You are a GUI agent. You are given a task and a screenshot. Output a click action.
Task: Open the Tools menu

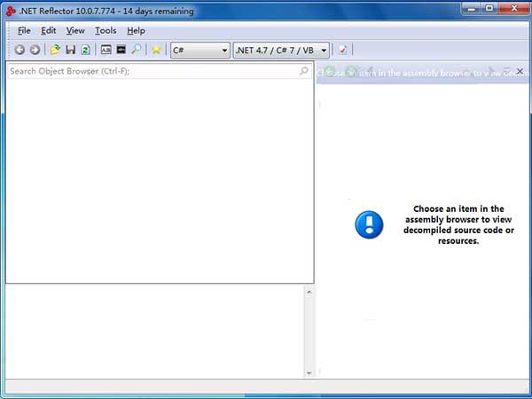106,31
